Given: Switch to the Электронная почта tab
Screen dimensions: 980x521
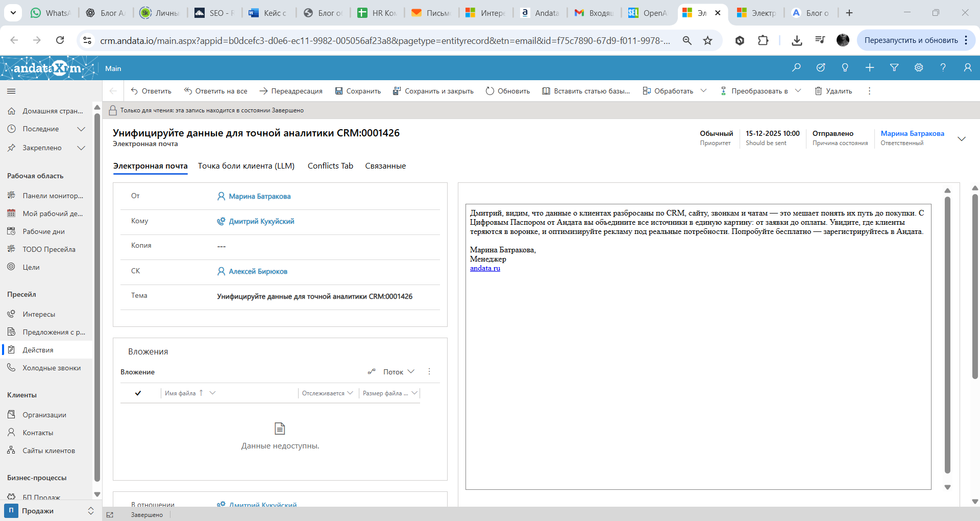Looking at the screenshot, I should (x=151, y=166).
